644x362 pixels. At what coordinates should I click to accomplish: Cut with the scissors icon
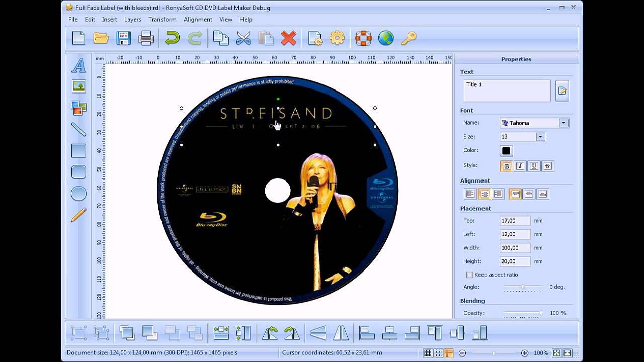click(244, 38)
